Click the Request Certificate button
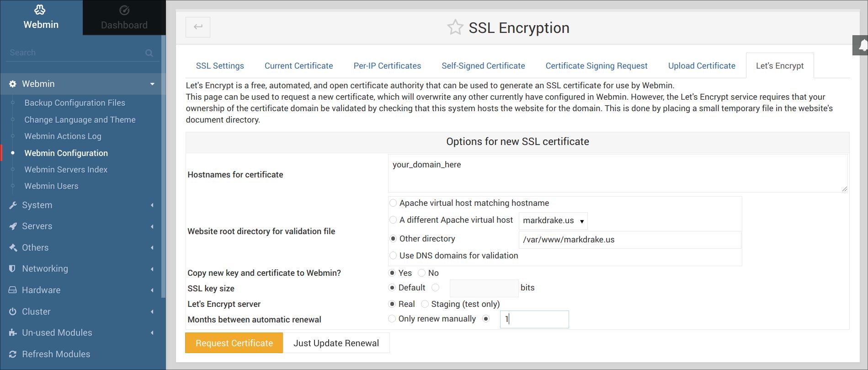This screenshot has height=370, width=868. [x=234, y=343]
